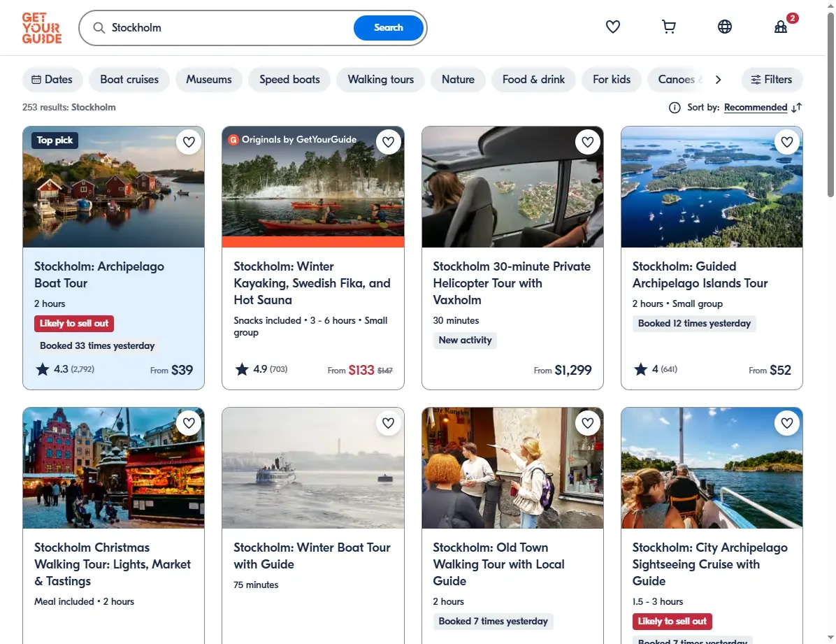Open City Archipelago Sightseeing Cruise title
This screenshot has width=836, height=644.
point(709,564)
